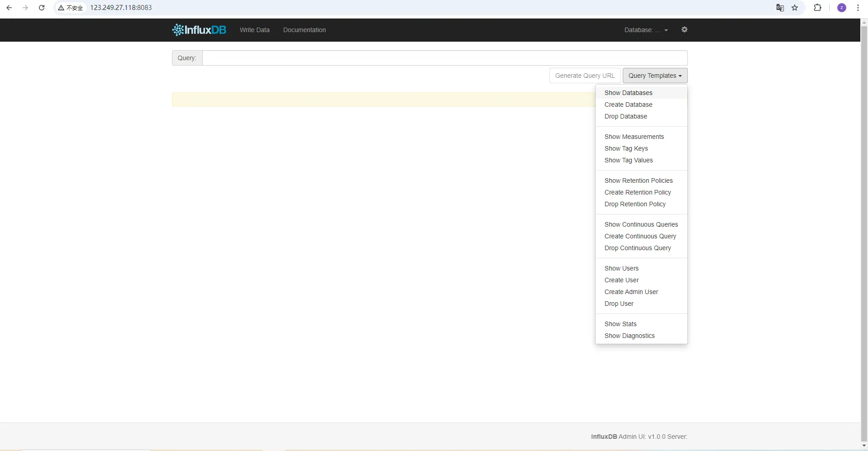This screenshot has height=451, width=868.
Task: Select Show Tag Keys template
Action: (641, 148)
